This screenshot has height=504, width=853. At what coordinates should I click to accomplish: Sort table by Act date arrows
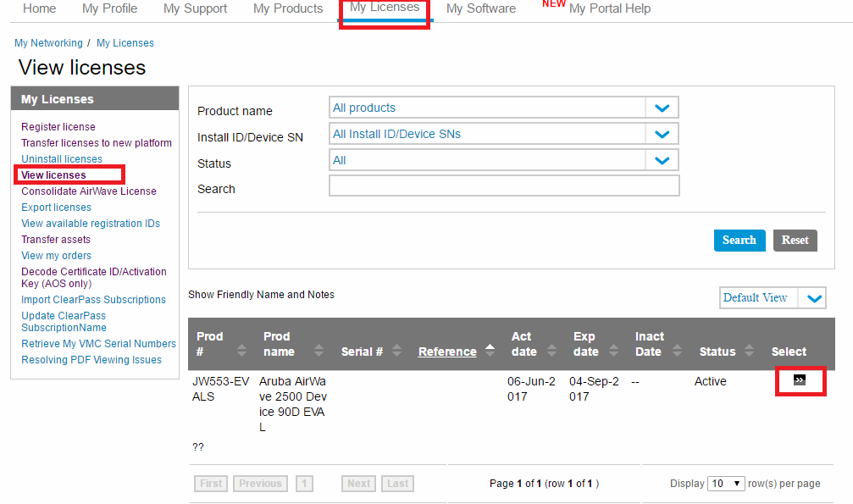click(x=551, y=351)
